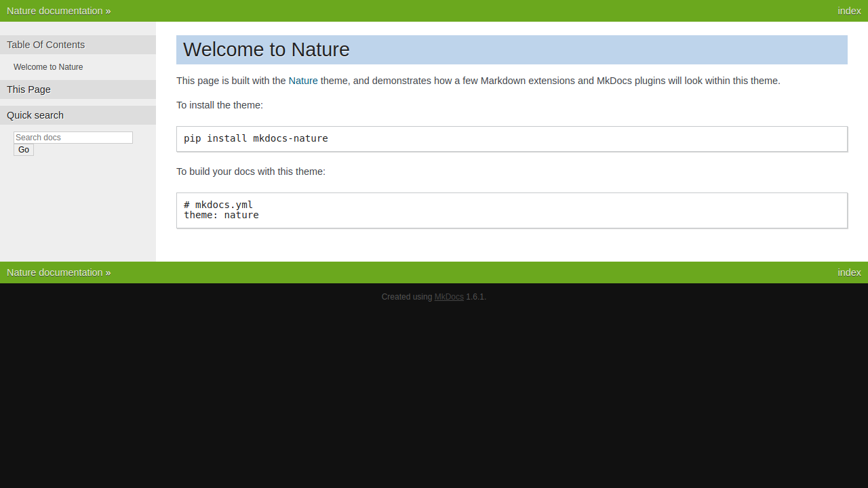The width and height of the screenshot is (868, 488).
Task: Click the Table Of Contents sidebar heading
Action: pyautogui.click(x=78, y=45)
